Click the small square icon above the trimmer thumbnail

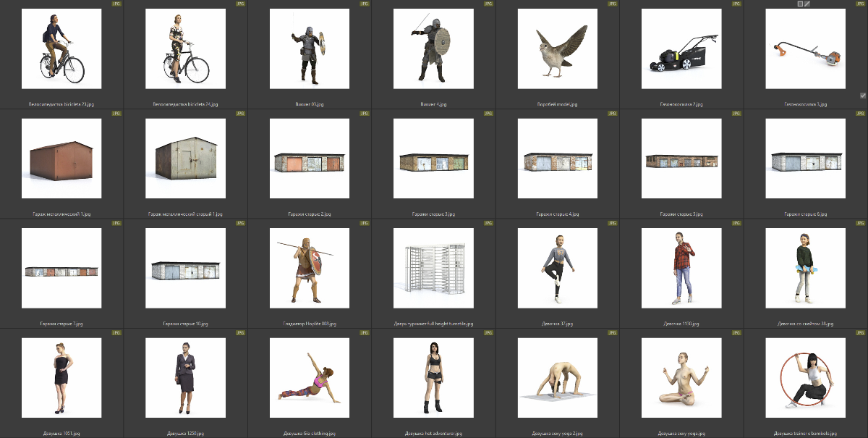tap(800, 4)
